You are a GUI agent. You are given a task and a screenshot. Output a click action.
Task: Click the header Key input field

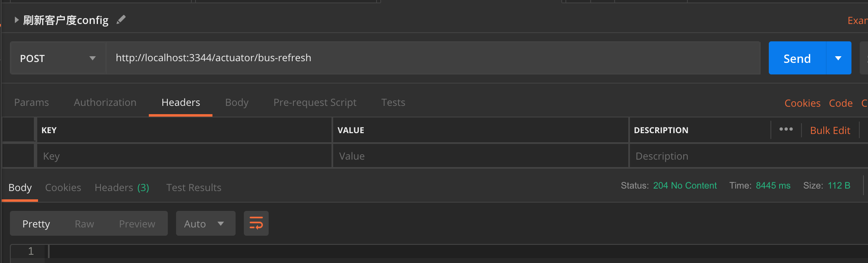184,156
